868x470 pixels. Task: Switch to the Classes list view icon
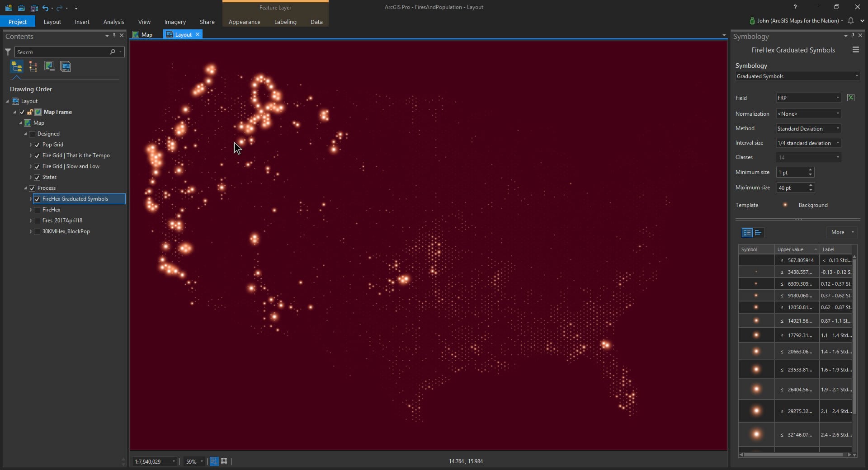747,233
